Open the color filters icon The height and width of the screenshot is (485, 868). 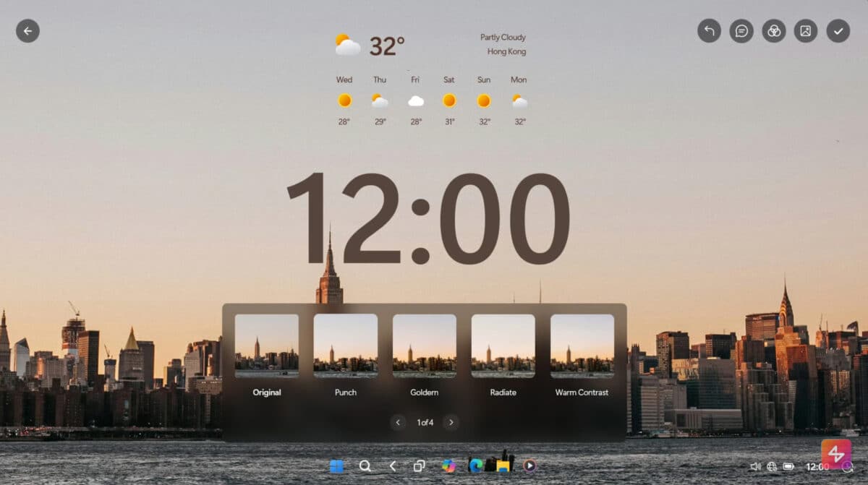coord(773,31)
